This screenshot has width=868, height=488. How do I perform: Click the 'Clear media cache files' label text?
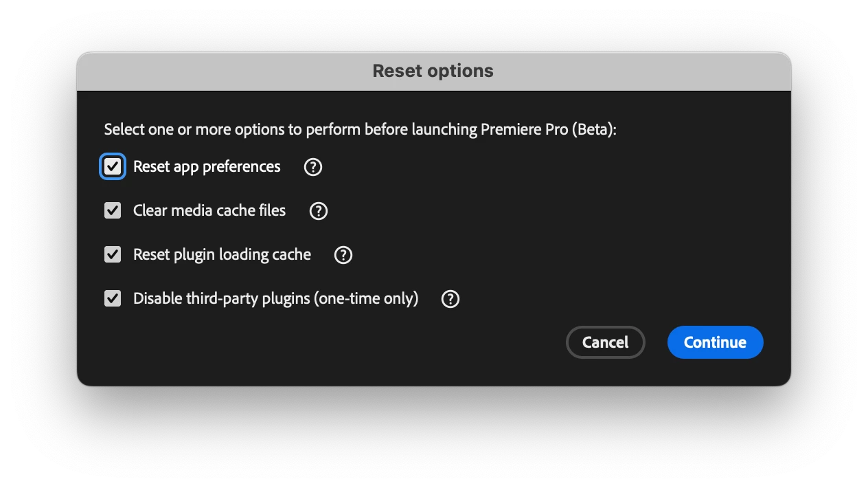tap(209, 211)
